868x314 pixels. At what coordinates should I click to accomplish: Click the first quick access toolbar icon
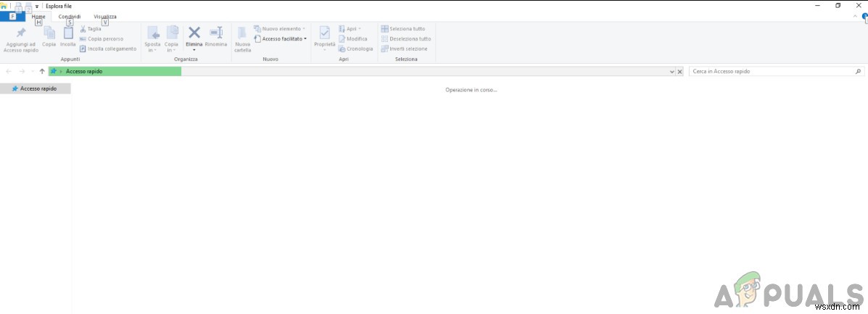point(18,6)
